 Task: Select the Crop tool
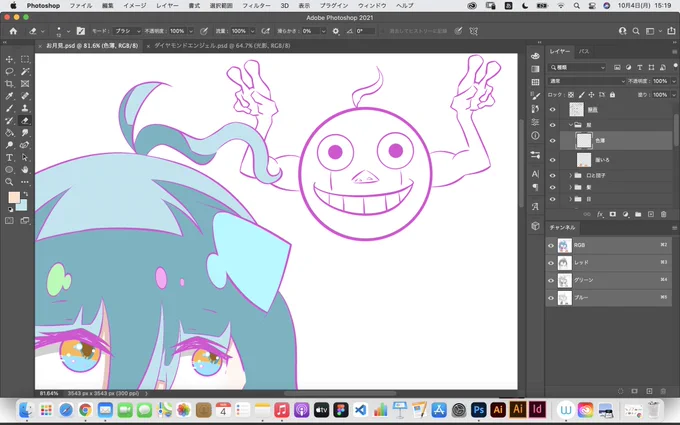(9, 84)
